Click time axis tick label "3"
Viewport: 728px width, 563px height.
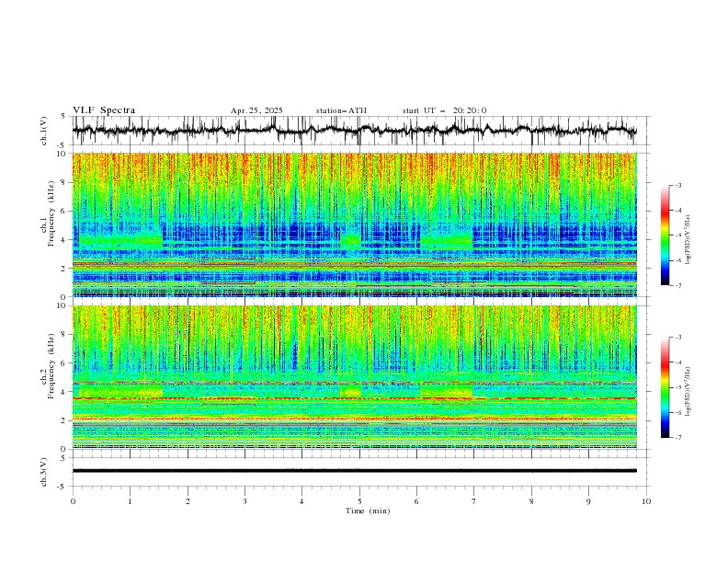[x=245, y=501]
